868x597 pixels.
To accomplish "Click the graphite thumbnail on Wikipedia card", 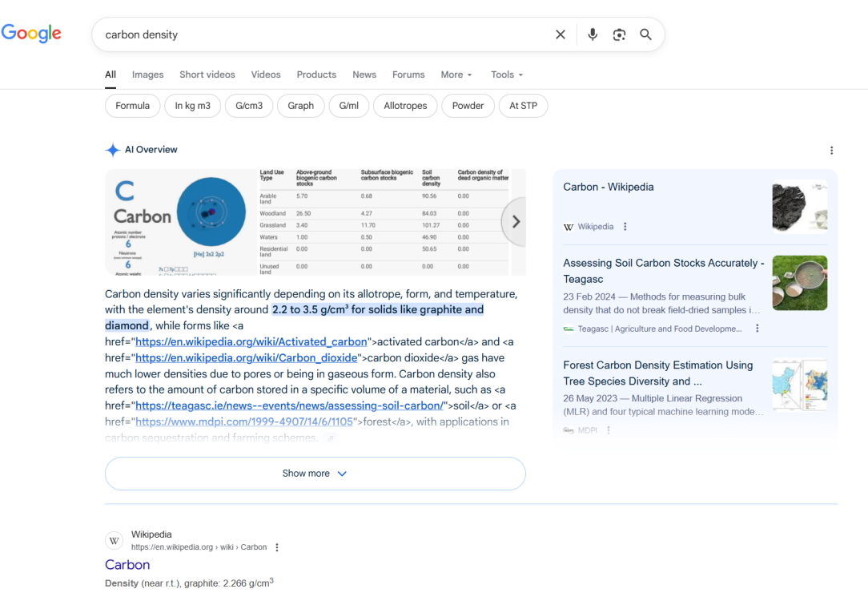I will (799, 206).
